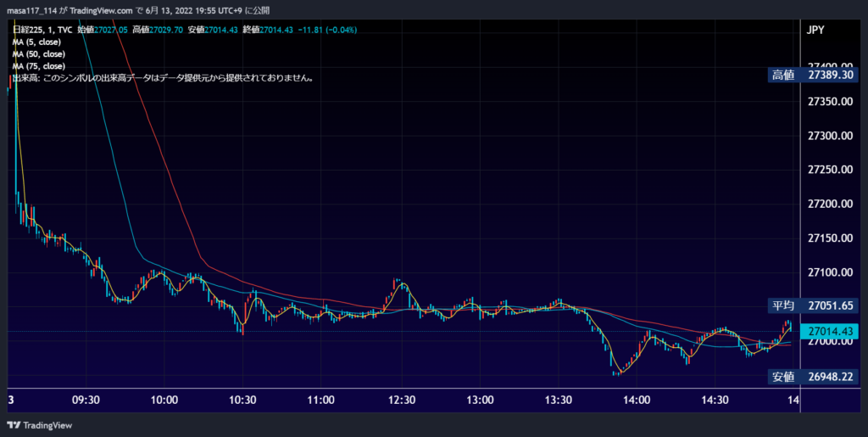Select the MA (5, close) indicator label
The image size is (868, 437).
coord(36,42)
